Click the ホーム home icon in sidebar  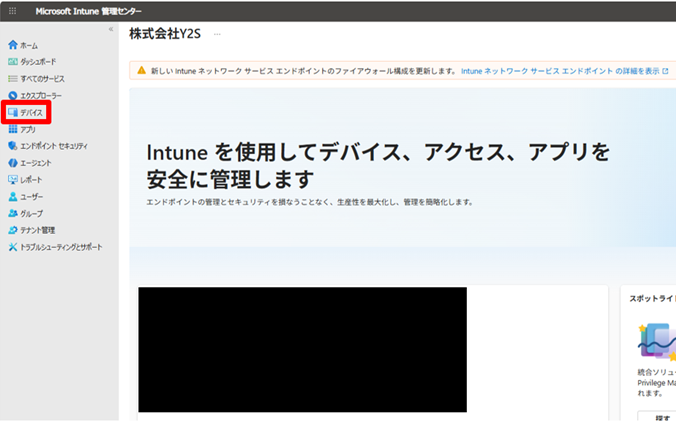(x=12, y=45)
